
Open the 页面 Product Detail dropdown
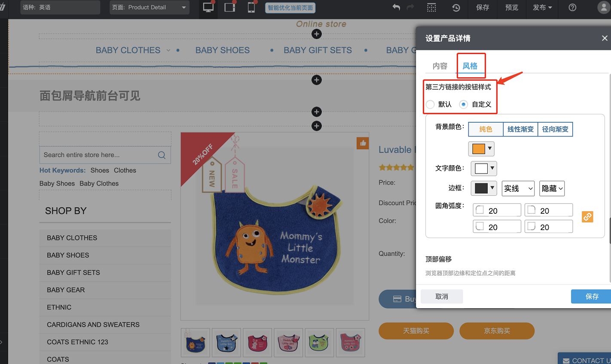click(149, 8)
